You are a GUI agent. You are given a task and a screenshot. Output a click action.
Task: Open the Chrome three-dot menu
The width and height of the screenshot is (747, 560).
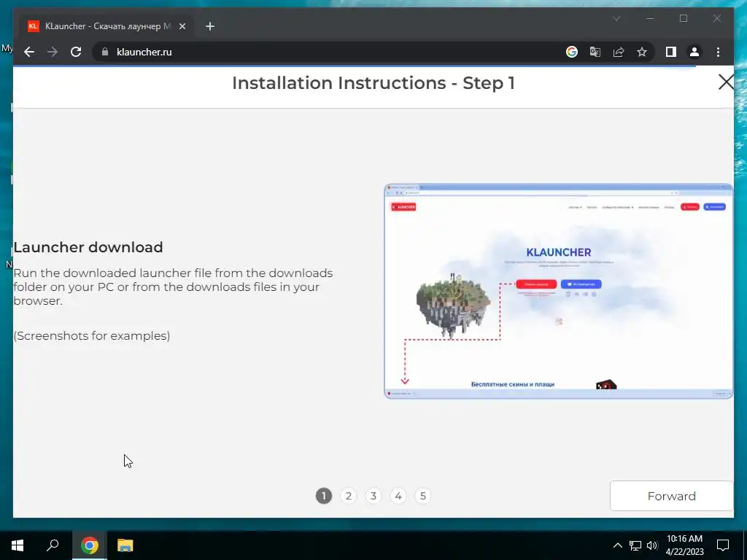[x=718, y=52]
